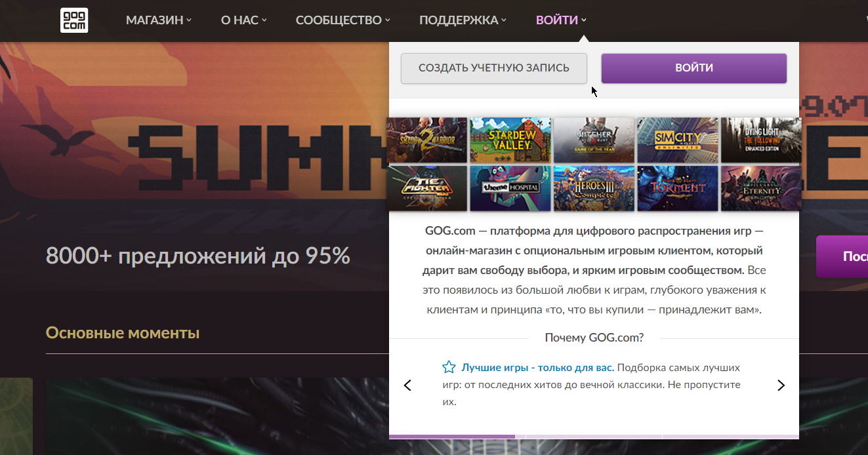Click the Почему GOG.com? heading

[x=594, y=338]
